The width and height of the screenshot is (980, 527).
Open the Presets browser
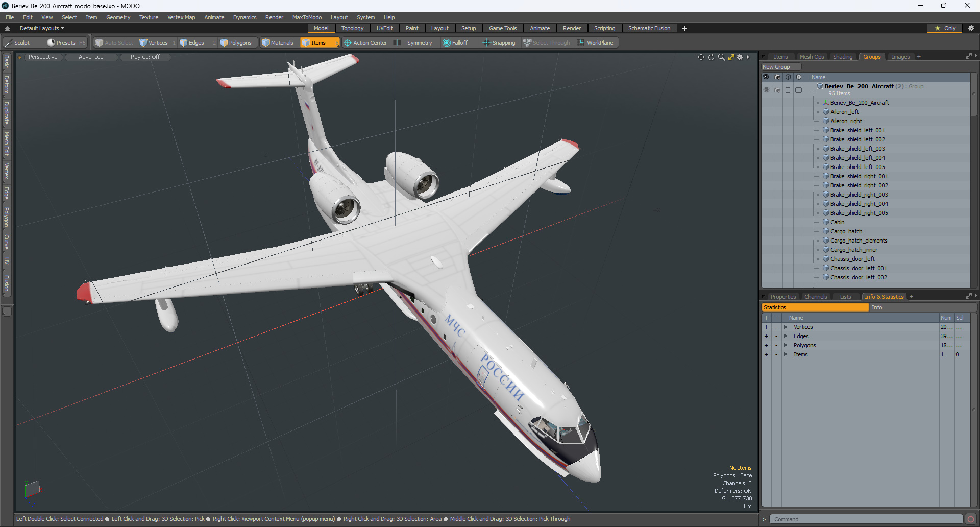click(x=66, y=43)
